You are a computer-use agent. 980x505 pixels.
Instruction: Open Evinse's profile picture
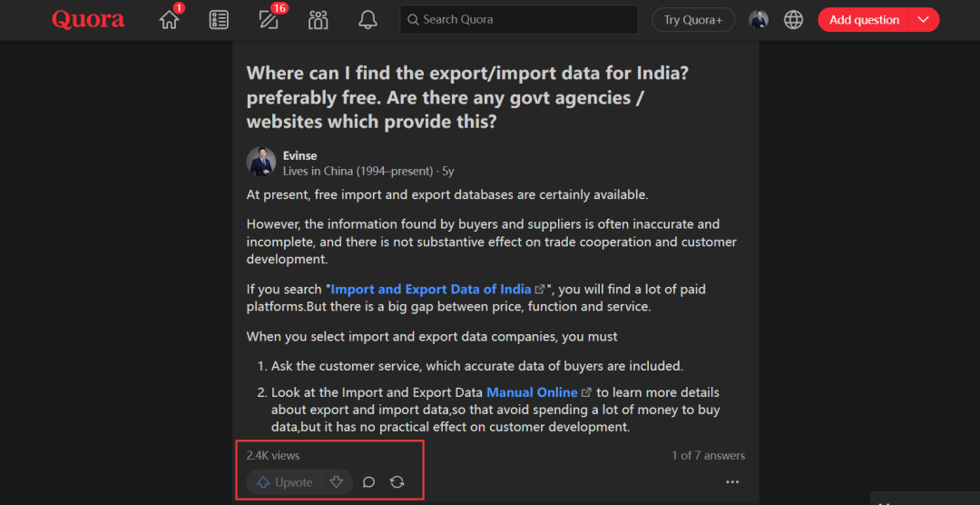(x=261, y=163)
